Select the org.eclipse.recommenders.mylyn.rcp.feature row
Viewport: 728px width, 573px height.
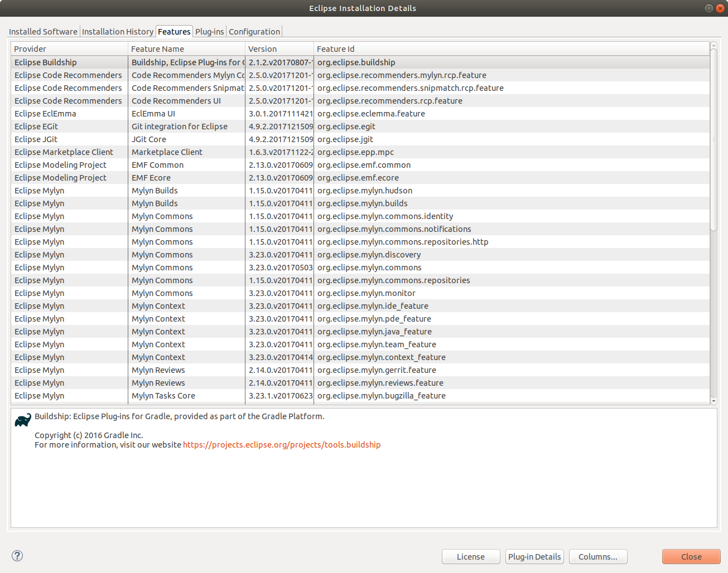pyautogui.click(x=360, y=75)
